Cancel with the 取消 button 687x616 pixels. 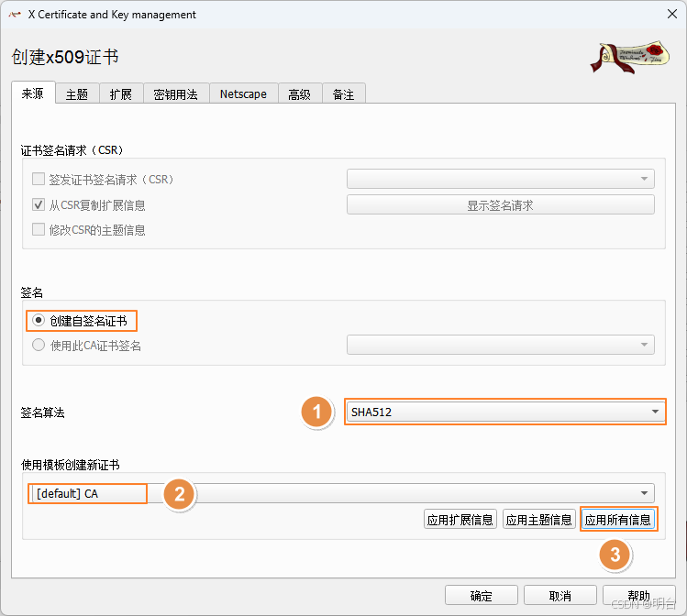click(560, 596)
